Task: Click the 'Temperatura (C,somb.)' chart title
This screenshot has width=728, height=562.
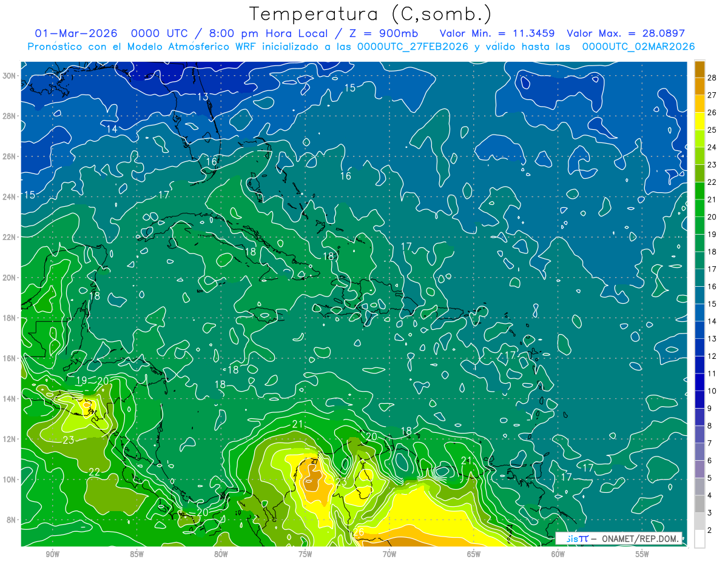Action: coord(371,14)
